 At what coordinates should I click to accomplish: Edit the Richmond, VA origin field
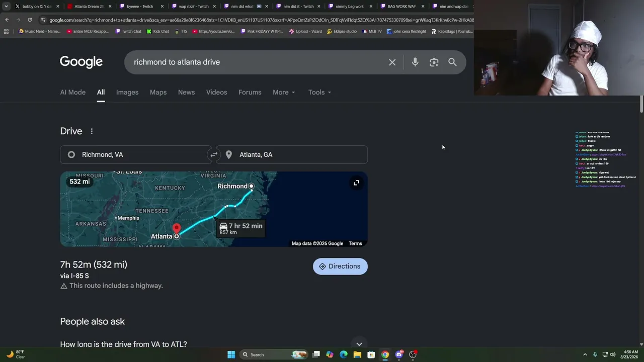135,155
